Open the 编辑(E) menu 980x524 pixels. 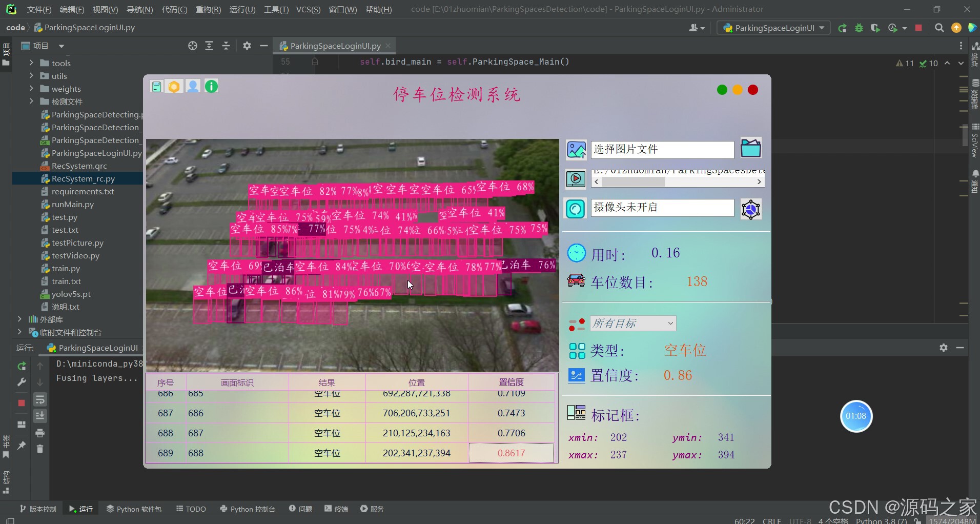pos(72,9)
